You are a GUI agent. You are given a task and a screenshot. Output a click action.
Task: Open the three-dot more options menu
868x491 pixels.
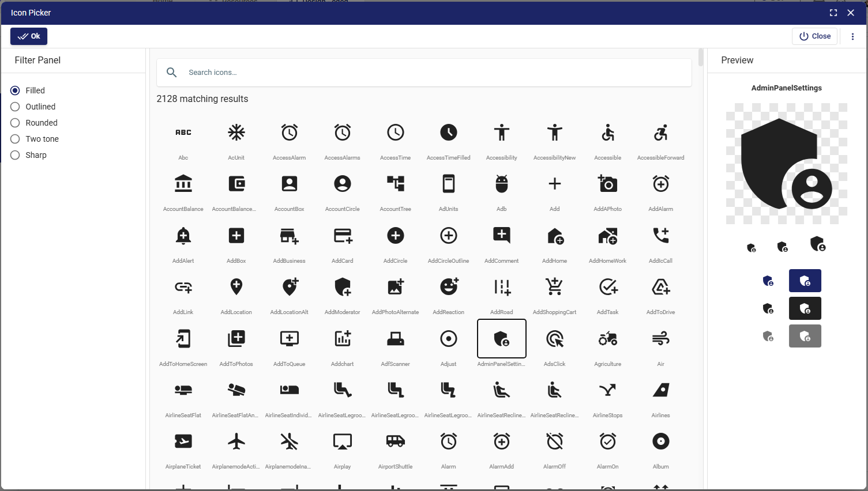coord(852,36)
